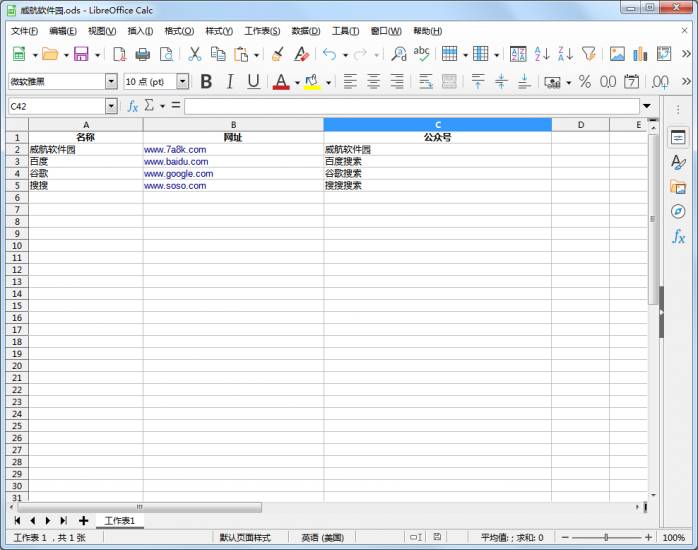Align cell content to top

point(478,81)
